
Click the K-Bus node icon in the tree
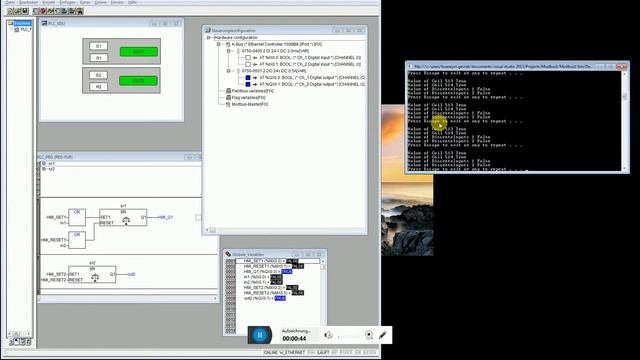tap(228, 44)
